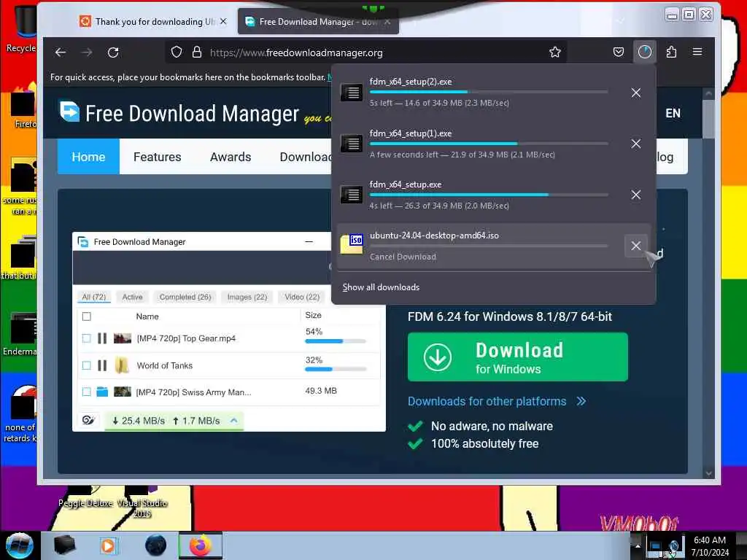Select the Active filter in preview
The height and width of the screenshot is (560, 747).
point(133,297)
